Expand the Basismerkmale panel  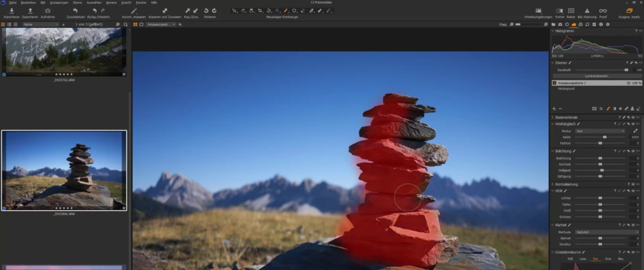(x=553, y=117)
